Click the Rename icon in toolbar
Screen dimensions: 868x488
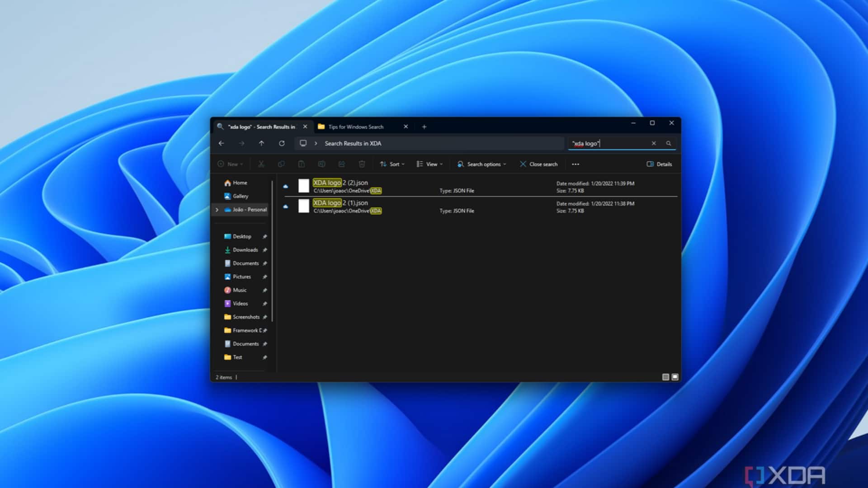[x=321, y=164]
